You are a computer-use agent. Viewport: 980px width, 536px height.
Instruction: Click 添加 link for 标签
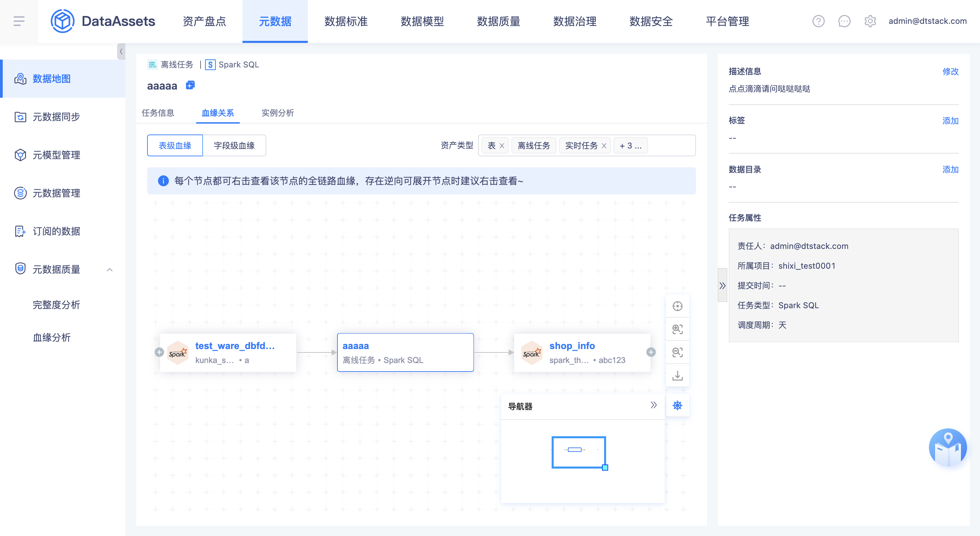(x=950, y=121)
